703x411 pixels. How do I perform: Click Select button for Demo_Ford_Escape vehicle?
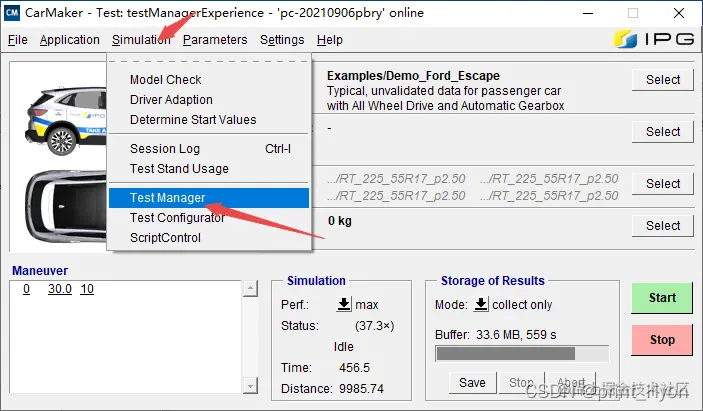coord(663,80)
